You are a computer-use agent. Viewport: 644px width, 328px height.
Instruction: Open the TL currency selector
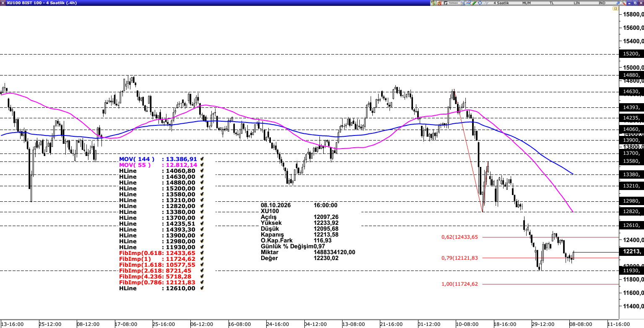[x=552, y=3]
